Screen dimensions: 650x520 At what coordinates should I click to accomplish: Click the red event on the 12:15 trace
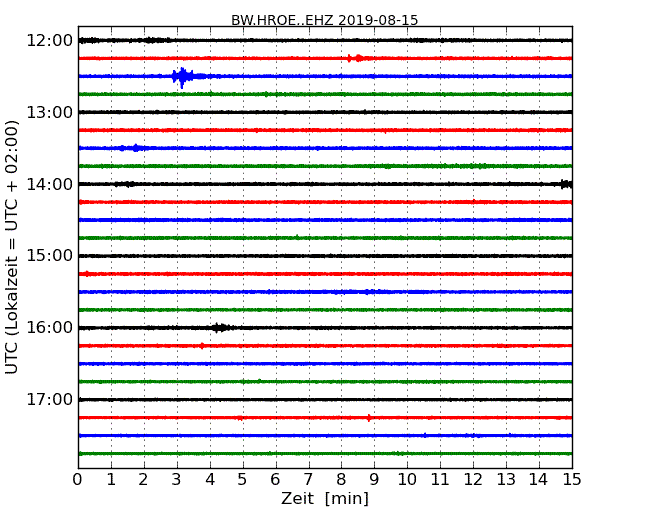pos(356,58)
